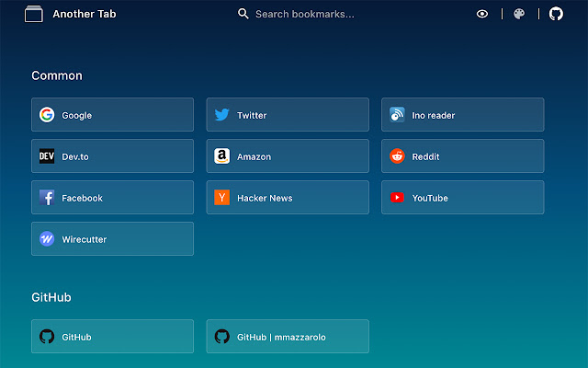588x368 pixels.
Task: Click the Facebook logo icon
Action: 47,197
